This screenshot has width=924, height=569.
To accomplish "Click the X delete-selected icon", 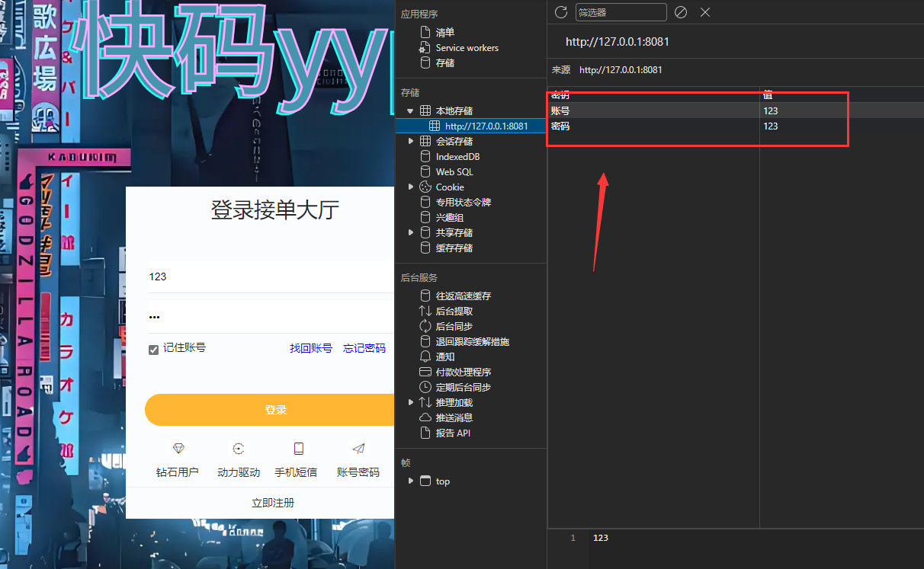I will click(x=705, y=12).
